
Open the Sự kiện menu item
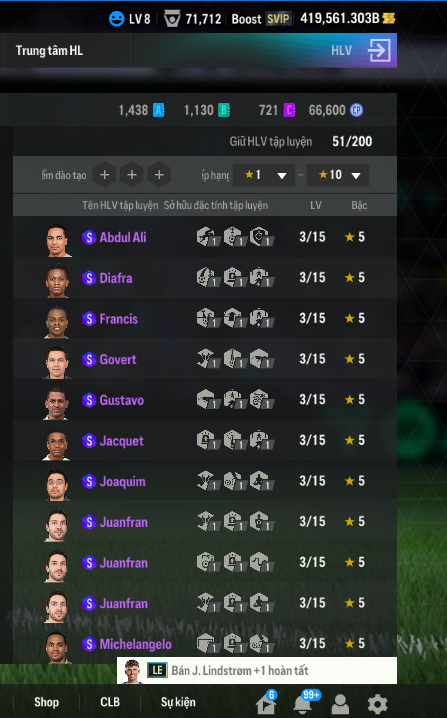click(x=178, y=702)
